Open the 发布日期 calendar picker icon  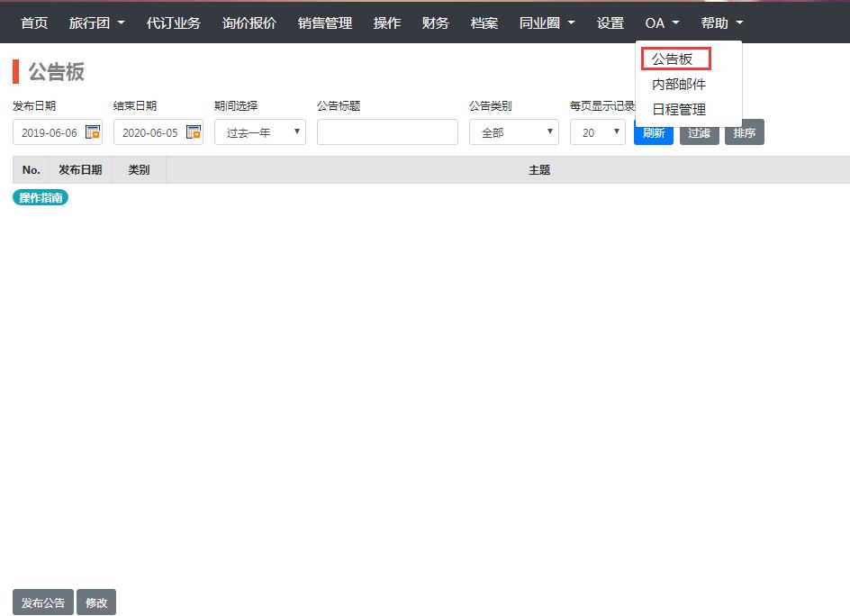coord(93,131)
